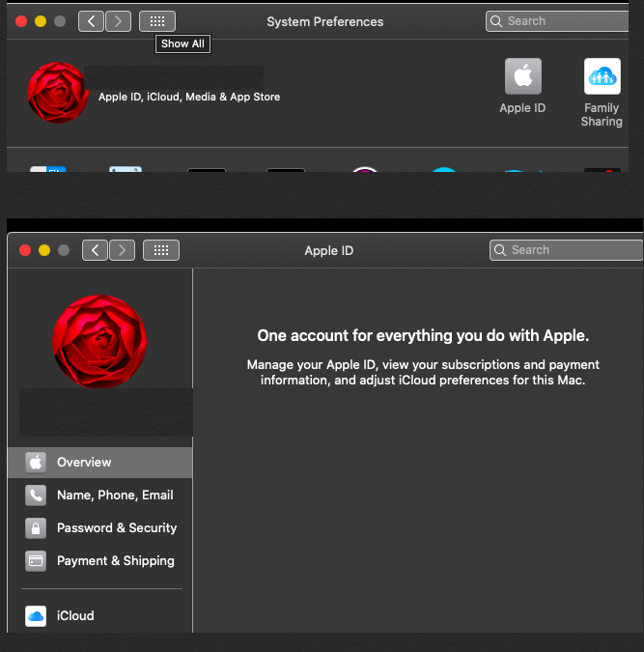Click 'Manage your Apple ID' description text

pyautogui.click(x=423, y=372)
